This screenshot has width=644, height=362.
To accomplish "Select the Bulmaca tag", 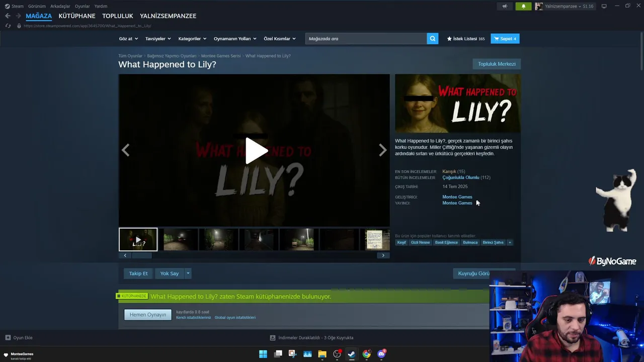I will [x=470, y=242].
